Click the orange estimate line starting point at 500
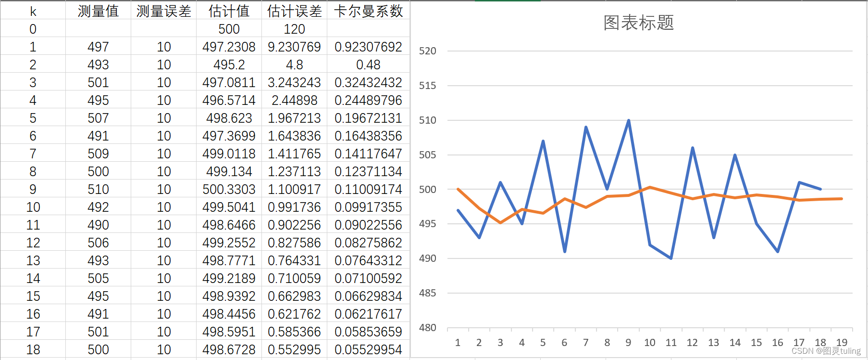 458,189
